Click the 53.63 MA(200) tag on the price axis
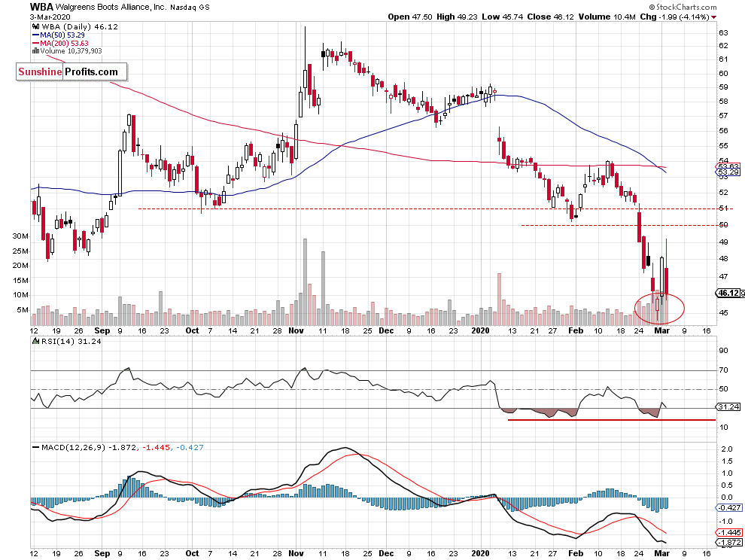The width and height of the screenshot is (745, 560). tap(728, 166)
